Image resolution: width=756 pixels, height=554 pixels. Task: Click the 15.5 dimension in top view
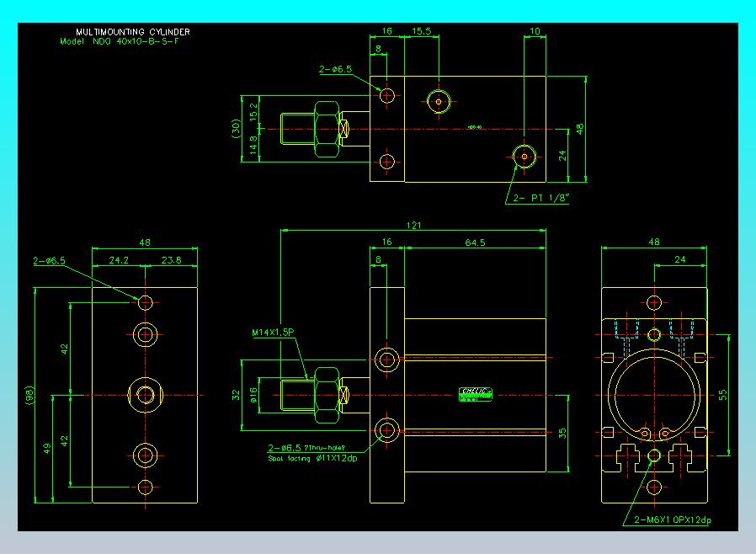click(422, 31)
